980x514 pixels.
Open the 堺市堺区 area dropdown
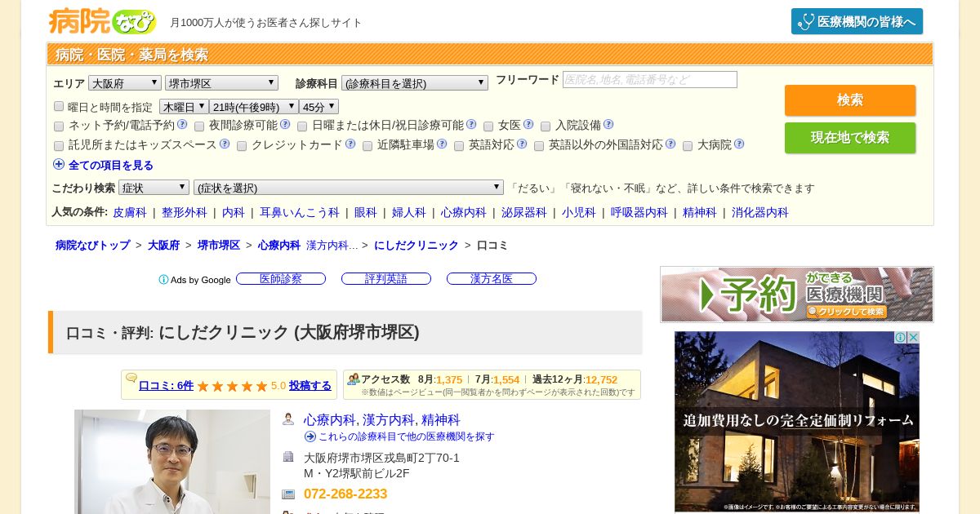(221, 82)
